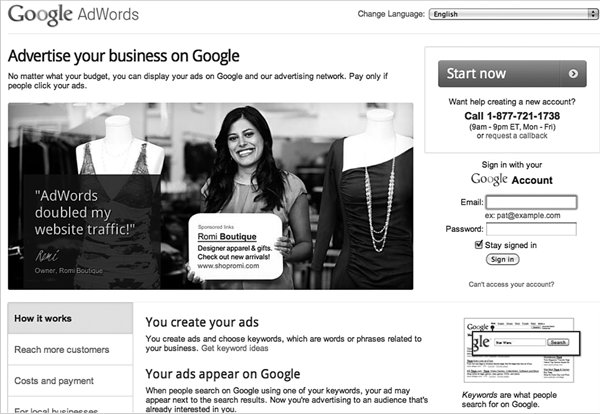Focus the Password input field
This screenshot has height=414, width=600.
coord(531,229)
